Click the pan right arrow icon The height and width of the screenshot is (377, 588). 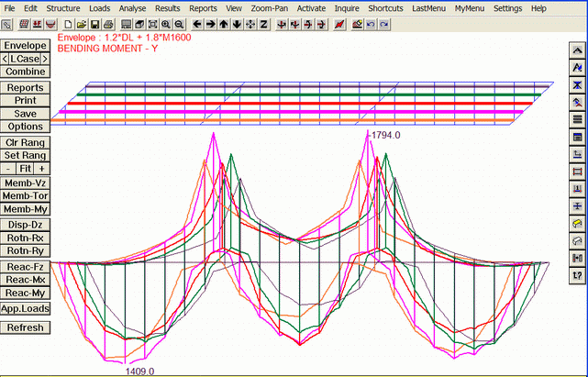[x=210, y=25]
